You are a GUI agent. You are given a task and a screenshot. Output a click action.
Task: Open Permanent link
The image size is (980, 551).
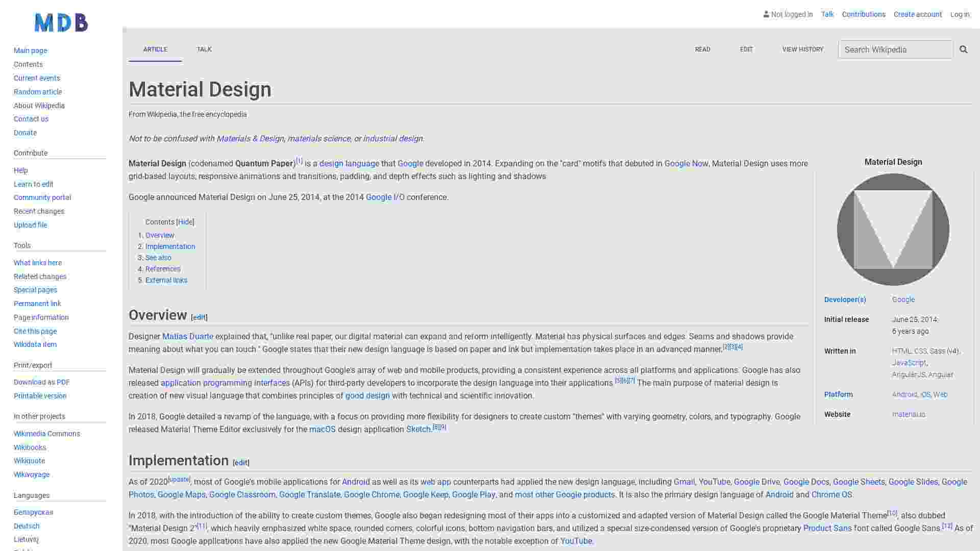click(x=37, y=304)
